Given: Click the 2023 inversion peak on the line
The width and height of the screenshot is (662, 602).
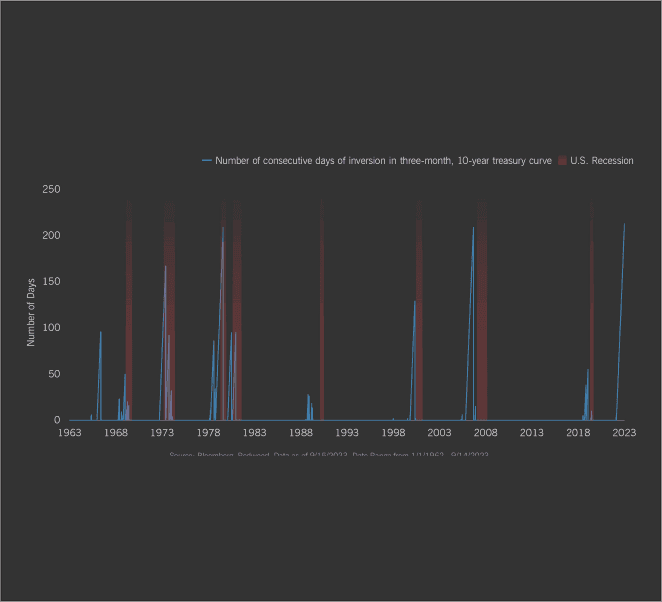Looking at the screenshot, I should click(x=624, y=224).
